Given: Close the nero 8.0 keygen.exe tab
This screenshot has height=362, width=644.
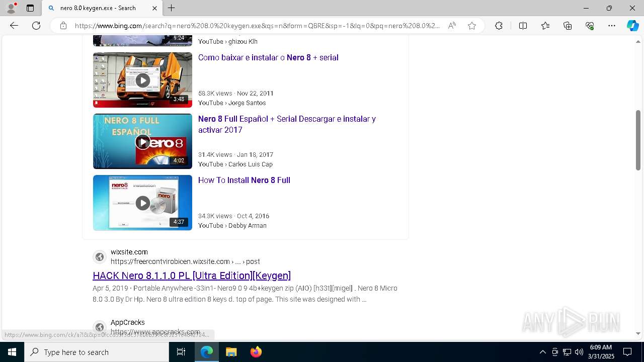Looking at the screenshot, I should (x=154, y=8).
